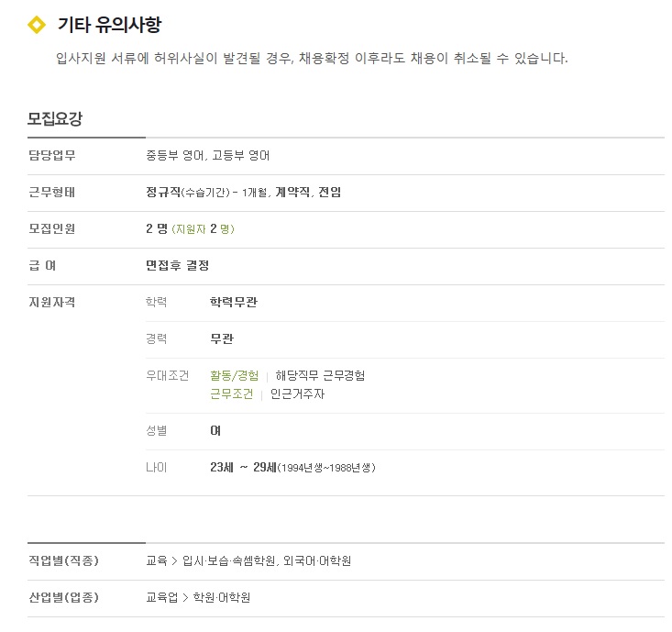The width and height of the screenshot is (672, 632).
Task: Click the arrow separator after 교육업
Action: [x=185, y=598]
